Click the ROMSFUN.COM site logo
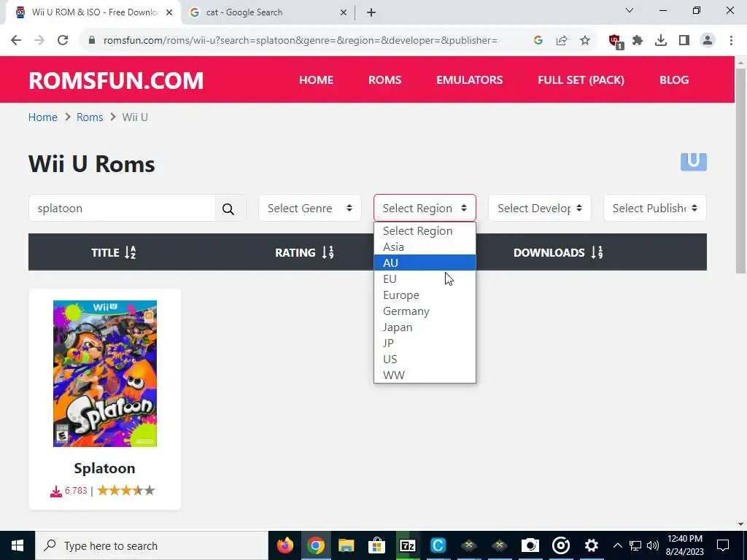The height and width of the screenshot is (560, 747). click(x=116, y=80)
